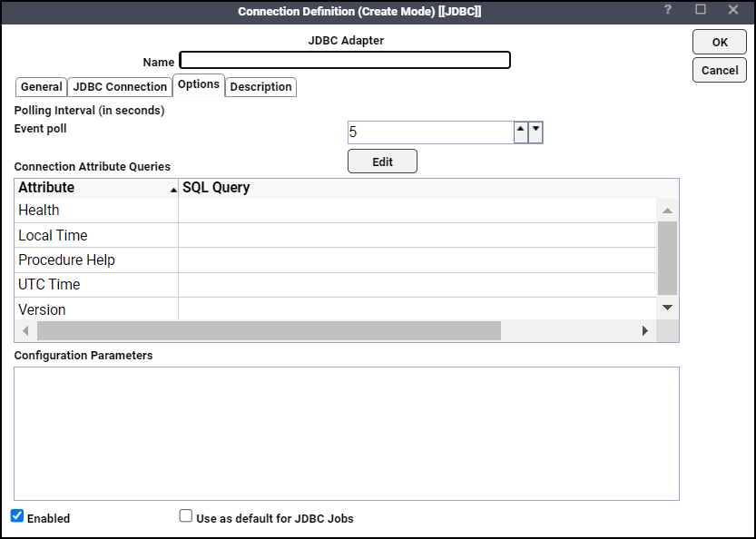Switch to the General tab
This screenshot has width=756, height=539.
pyautogui.click(x=42, y=87)
